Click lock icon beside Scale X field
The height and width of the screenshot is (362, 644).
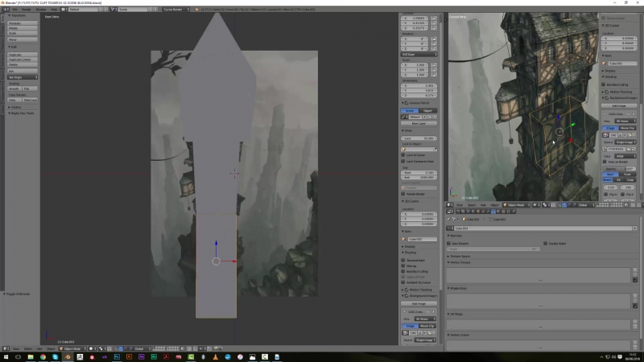pos(434,65)
